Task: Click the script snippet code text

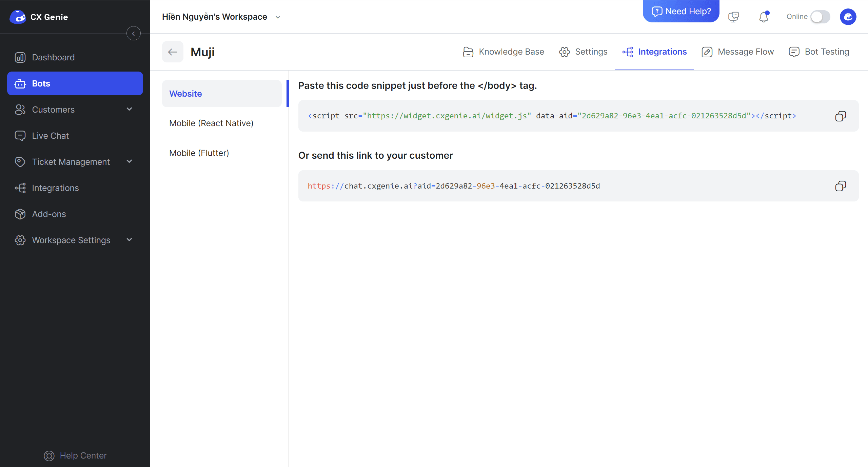Action: (552, 116)
